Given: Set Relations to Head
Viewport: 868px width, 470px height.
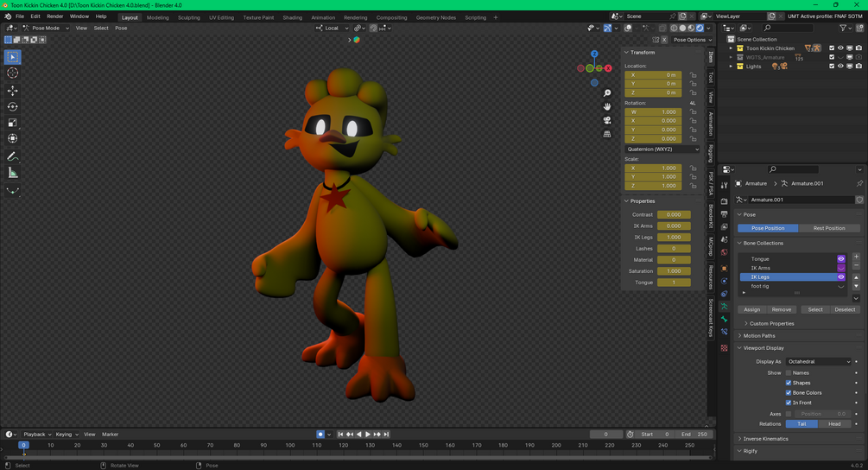Looking at the screenshot, I should pos(835,424).
